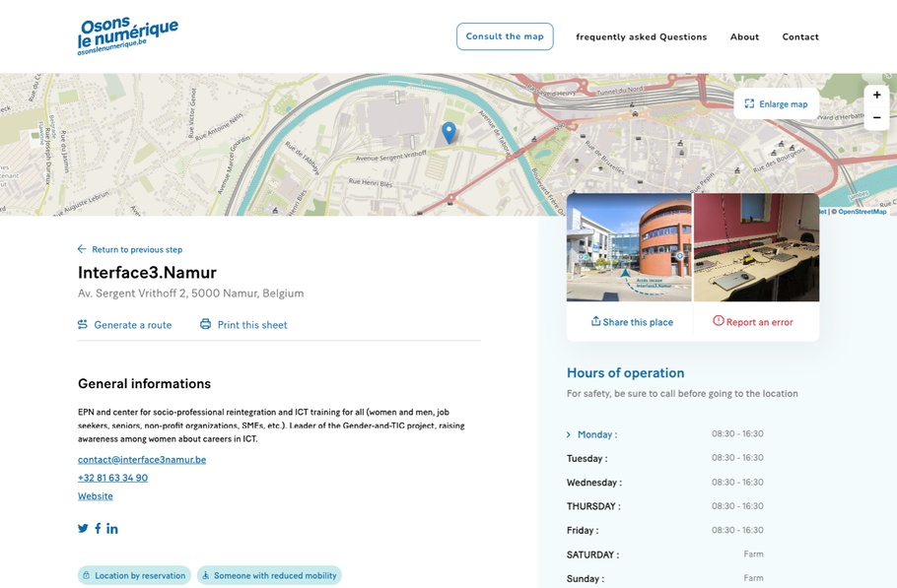Go to the About page
Viewport: 897px width, 588px height.
point(744,37)
